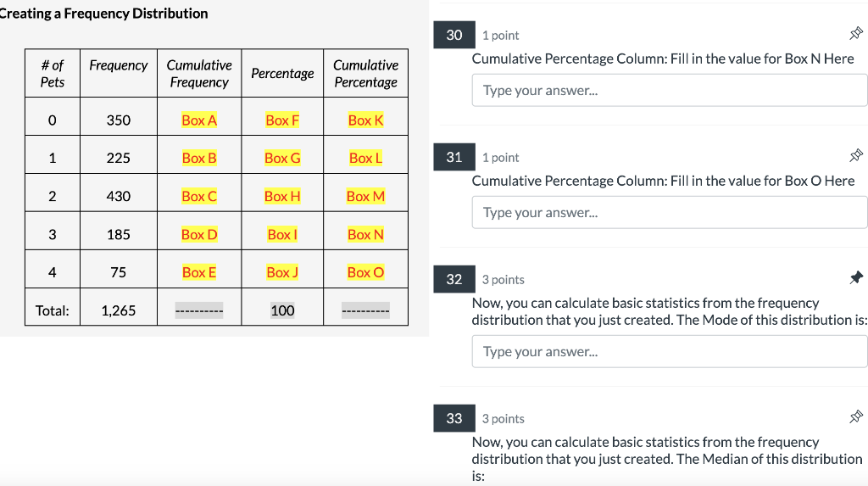This screenshot has width=868, height=486.
Task: Unpin question 32 filled pushpin icon
Action: click(x=856, y=277)
